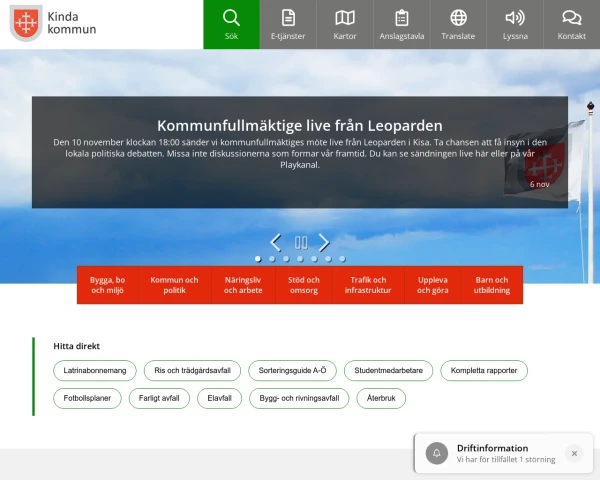Select the first carousel dot

coord(258,259)
